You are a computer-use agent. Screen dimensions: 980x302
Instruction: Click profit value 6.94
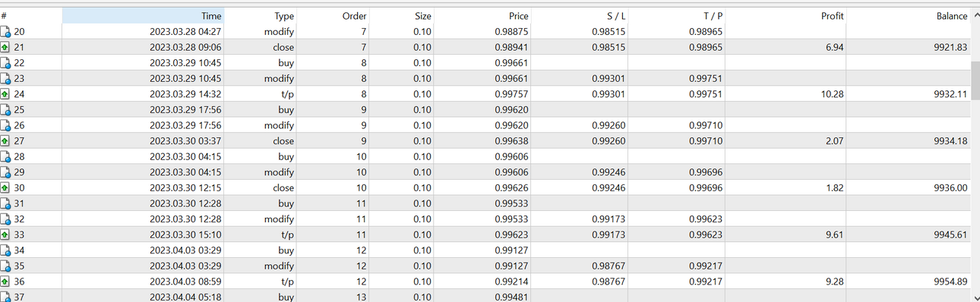[x=834, y=47]
